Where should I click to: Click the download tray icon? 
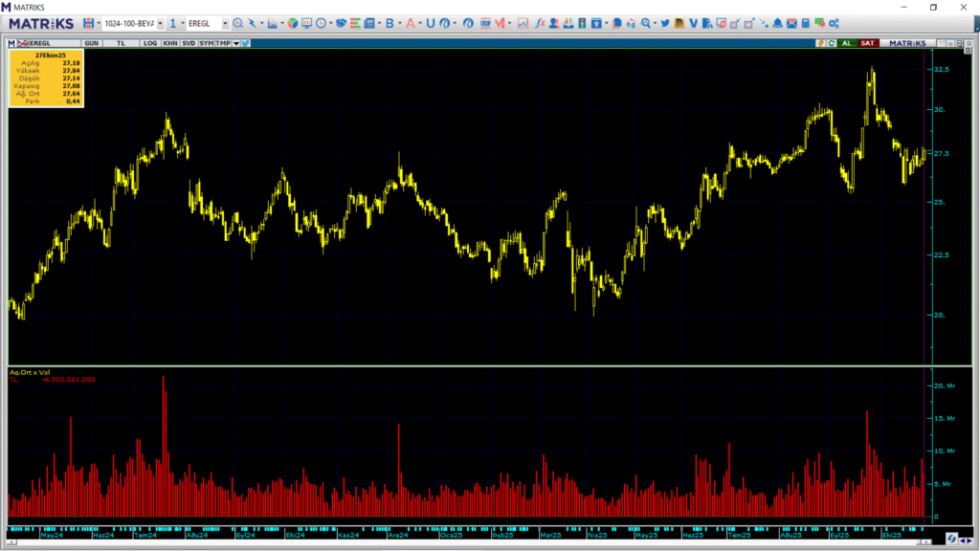pos(568,23)
